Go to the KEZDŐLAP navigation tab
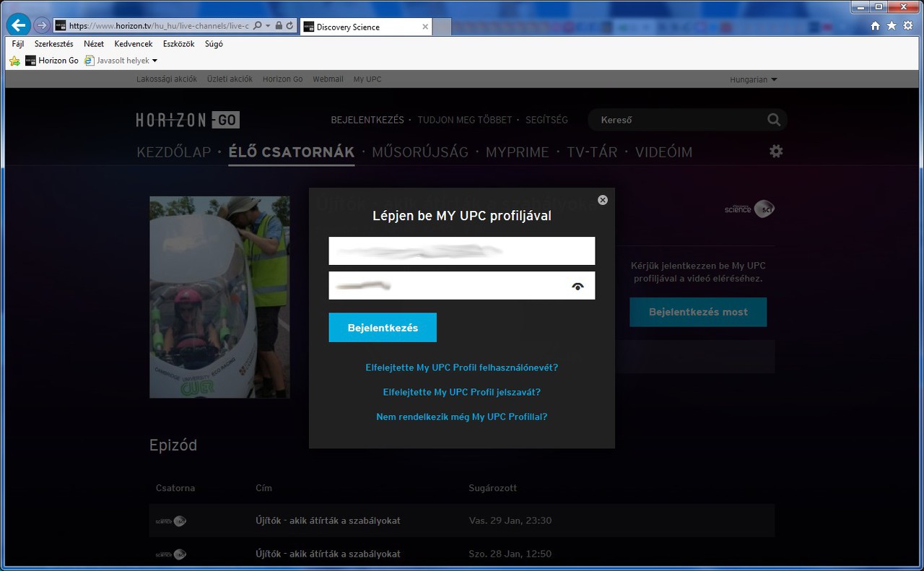 [x=174, y=152]
